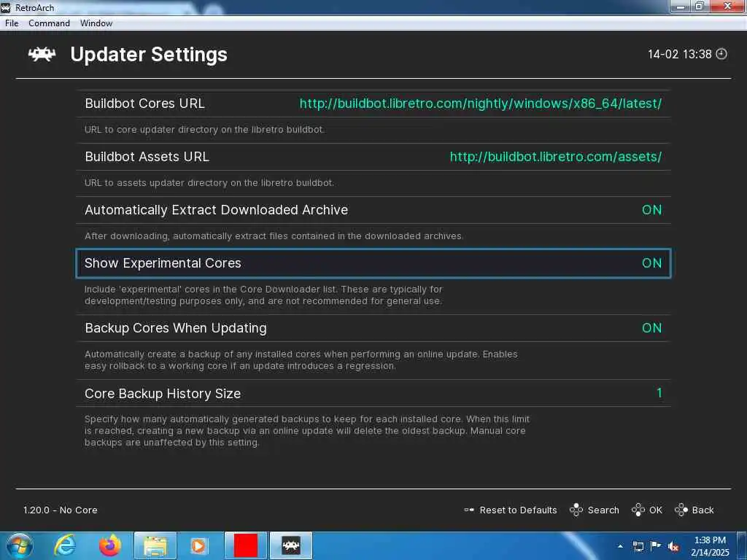Open Firefox from the taskbar
Image resolution: width=747 pixels, height=560 pixels.
(110, 545)
